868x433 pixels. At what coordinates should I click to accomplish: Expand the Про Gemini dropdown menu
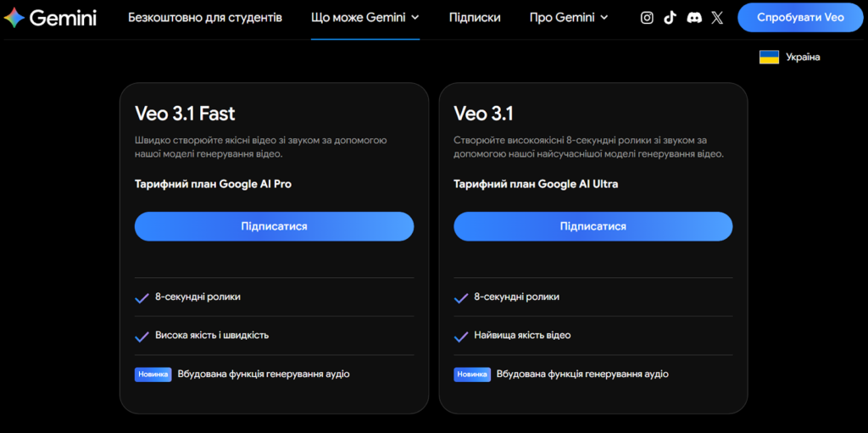tap(569, 18)
